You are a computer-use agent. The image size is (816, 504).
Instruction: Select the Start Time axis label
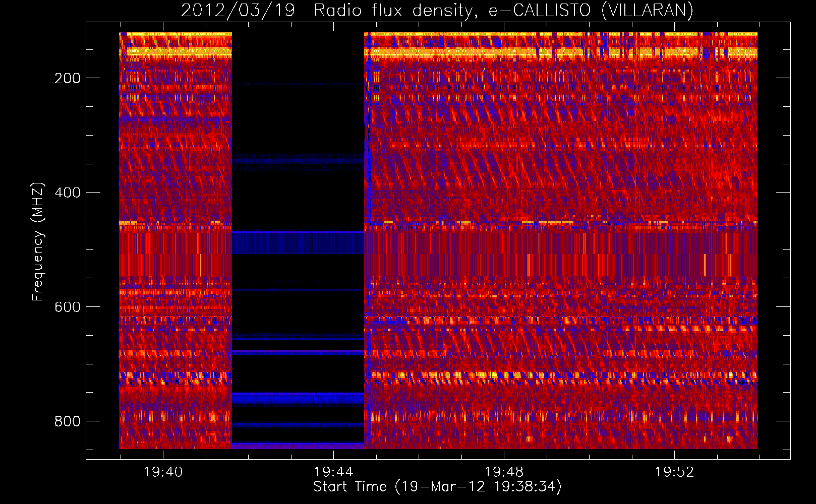coord(437,487)
